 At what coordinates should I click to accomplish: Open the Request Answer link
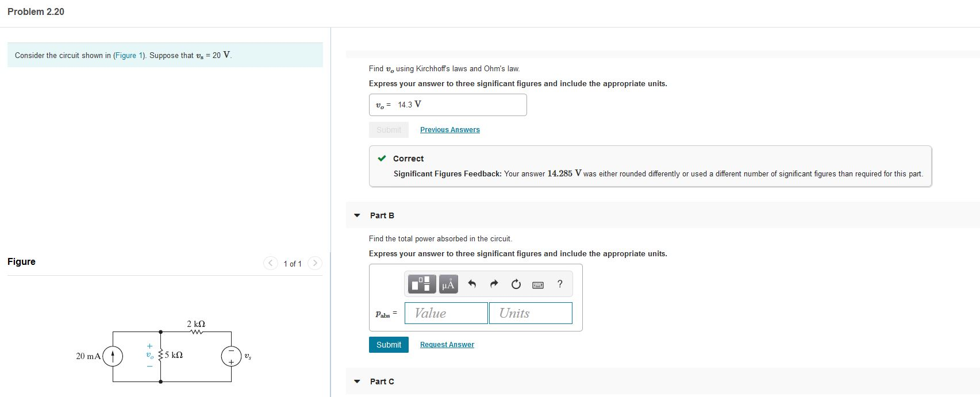(x=447, y=345)
